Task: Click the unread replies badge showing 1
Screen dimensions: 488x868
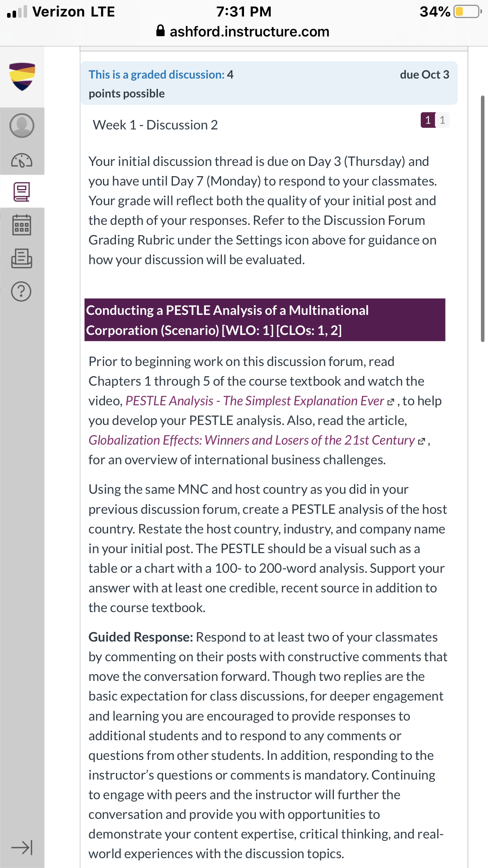Action: 427,120
